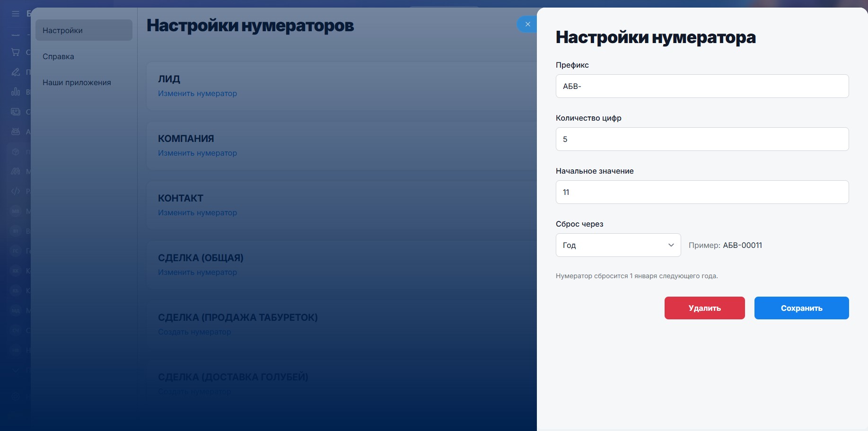This screenshot has height=431, width=868.
Task: Click 'Изменить нумератор' under КОМПАНИЯ
Action: point(197,153)
